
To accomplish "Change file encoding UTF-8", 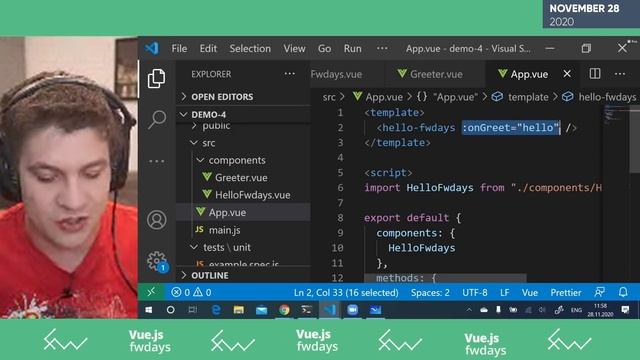I will coord(475,293).
